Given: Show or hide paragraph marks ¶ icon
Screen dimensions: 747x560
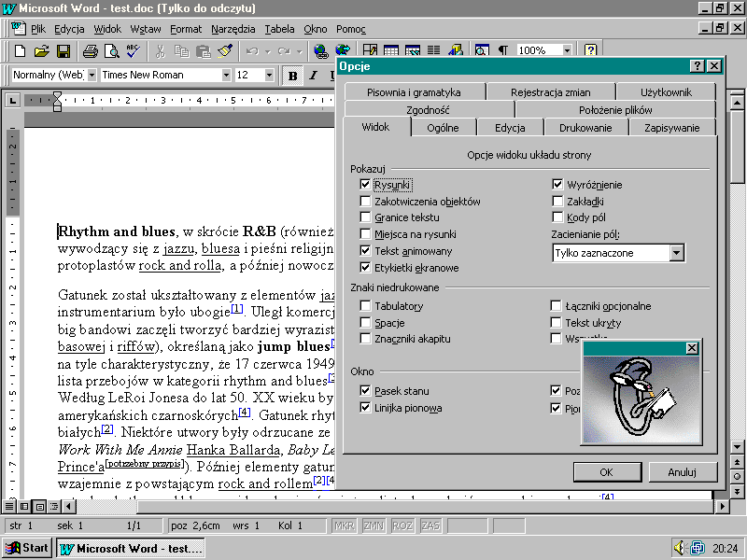Looking at the screenshot, I should pyautogui.click(x=503, y=49).
